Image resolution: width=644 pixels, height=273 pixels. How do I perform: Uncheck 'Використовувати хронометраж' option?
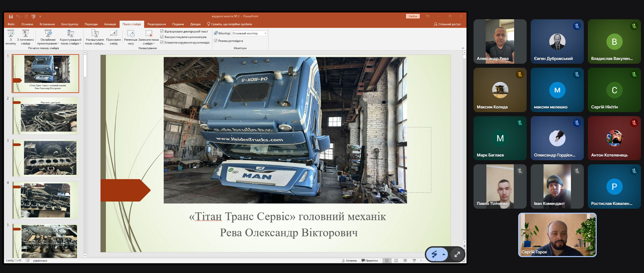tap(162, 37)
